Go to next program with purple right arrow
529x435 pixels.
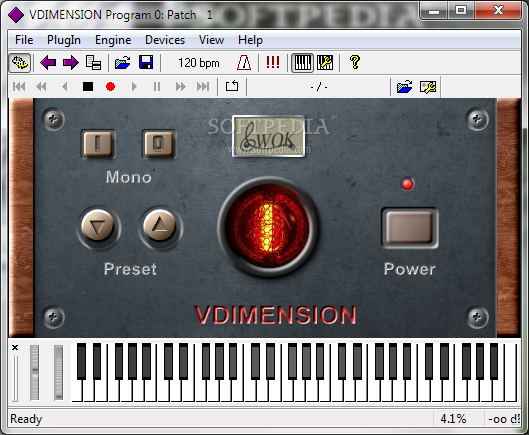pos(71,63)
